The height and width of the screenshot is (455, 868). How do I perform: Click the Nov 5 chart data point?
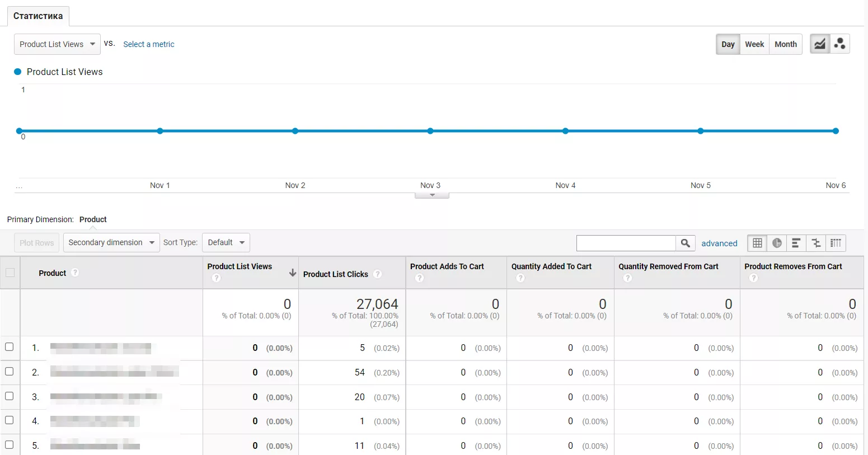701,131
